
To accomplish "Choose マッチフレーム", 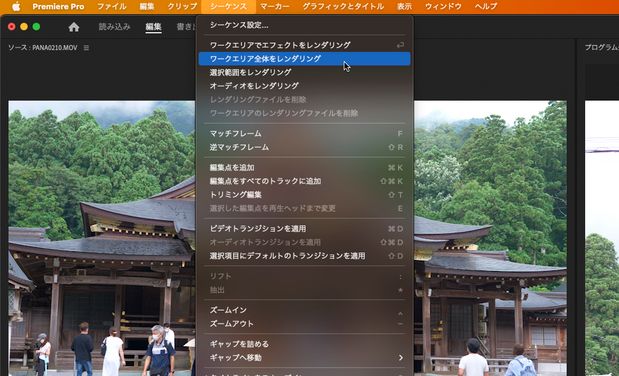I will (304, 133).
